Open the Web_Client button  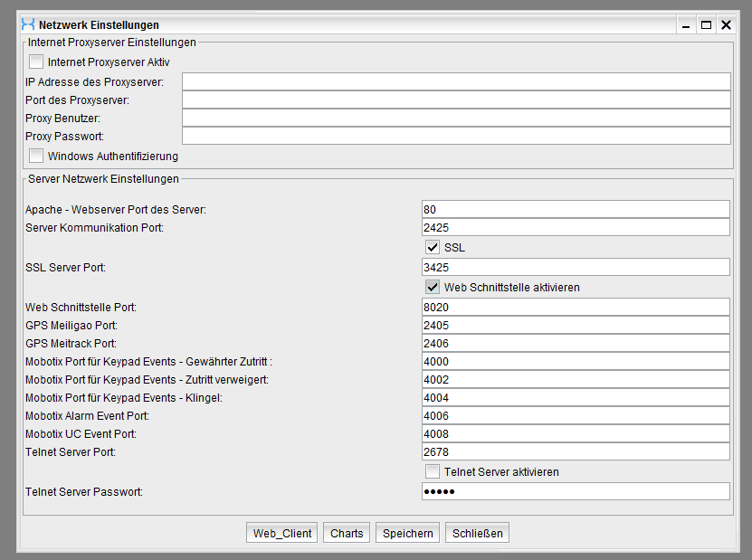[282, 533]
